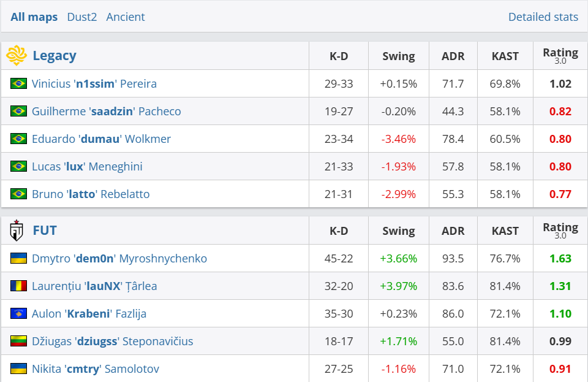
Task: Switch to the Ancient map tab
Action: [x=126, y=17]
